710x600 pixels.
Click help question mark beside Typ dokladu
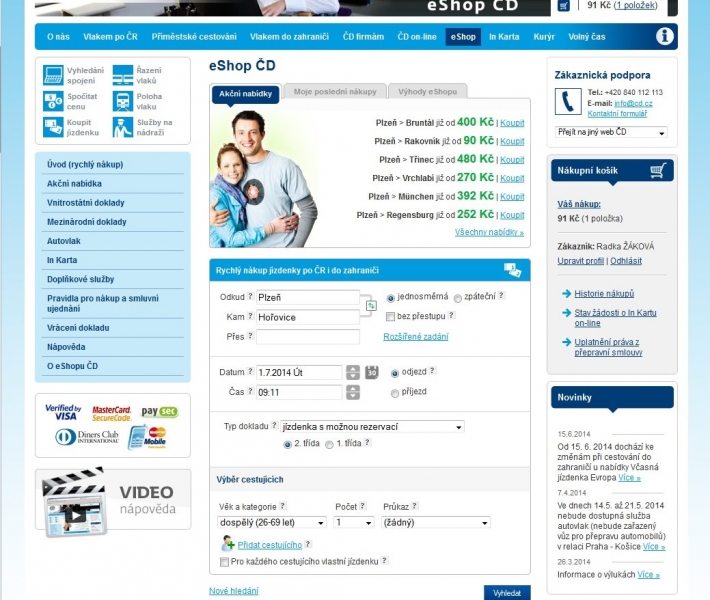(x=274, y=425)
